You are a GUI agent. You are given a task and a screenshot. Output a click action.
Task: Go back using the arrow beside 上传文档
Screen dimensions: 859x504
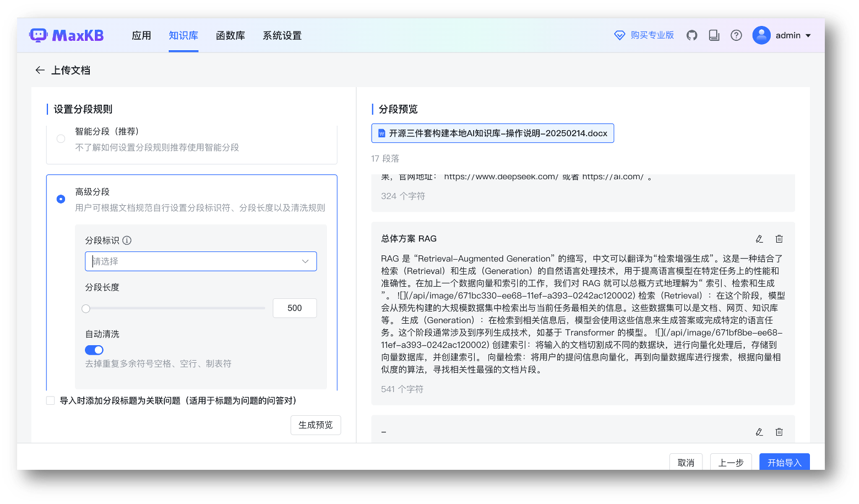(x=39, y=70)
